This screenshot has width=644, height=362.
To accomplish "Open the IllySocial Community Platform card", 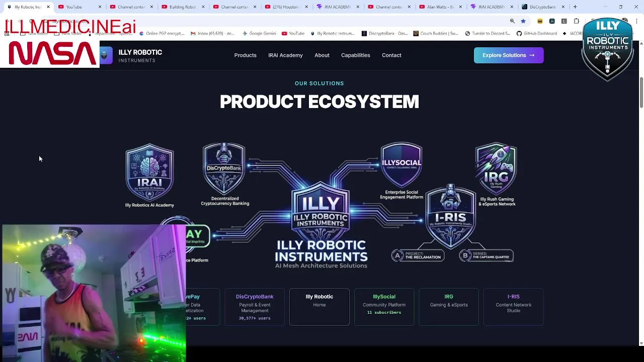I will [384, 307].
